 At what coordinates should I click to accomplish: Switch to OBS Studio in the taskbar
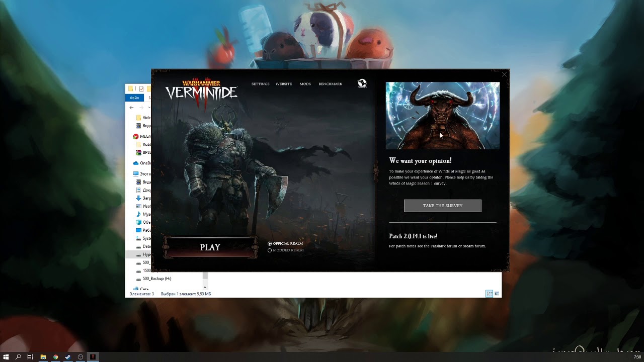80,357
